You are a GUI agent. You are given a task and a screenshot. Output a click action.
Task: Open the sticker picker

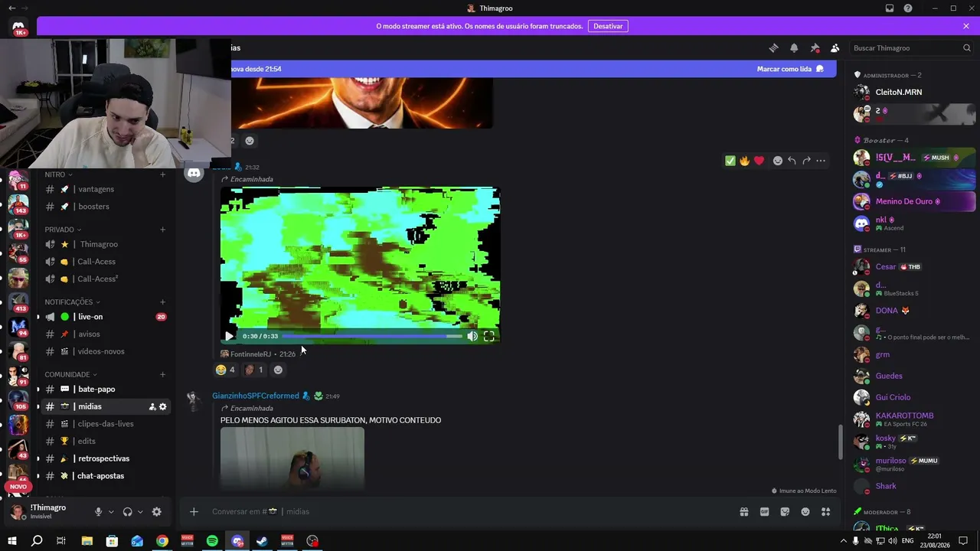(x=785, y=512)
